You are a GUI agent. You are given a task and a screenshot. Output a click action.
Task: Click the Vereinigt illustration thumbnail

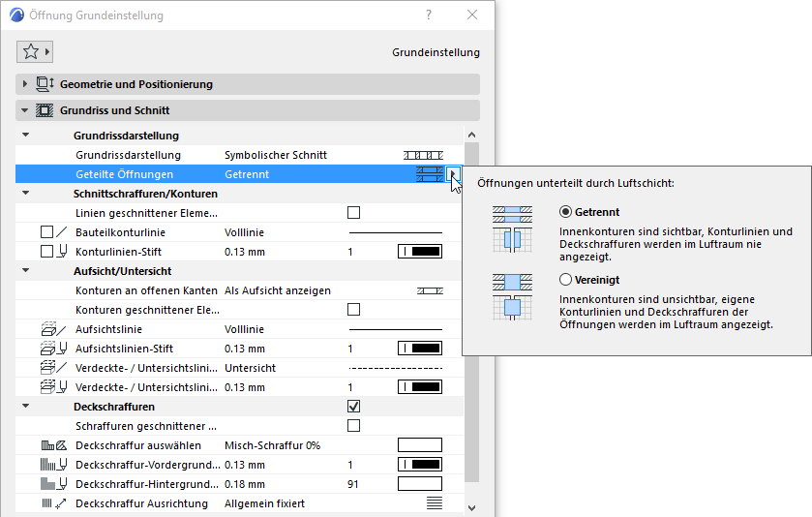(512, 297)
